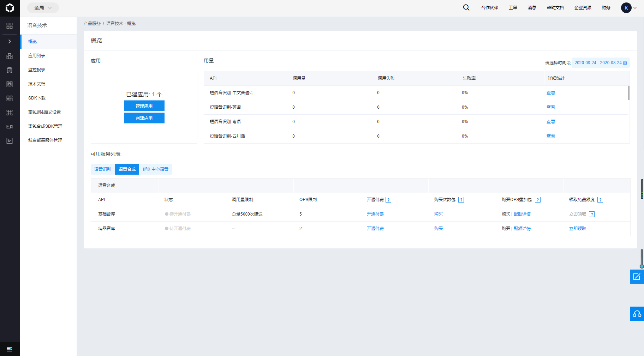Viewport: 644px width, 356px height.
Task: Click the document-check icon in dark sidebar
Action: (10, 70)
